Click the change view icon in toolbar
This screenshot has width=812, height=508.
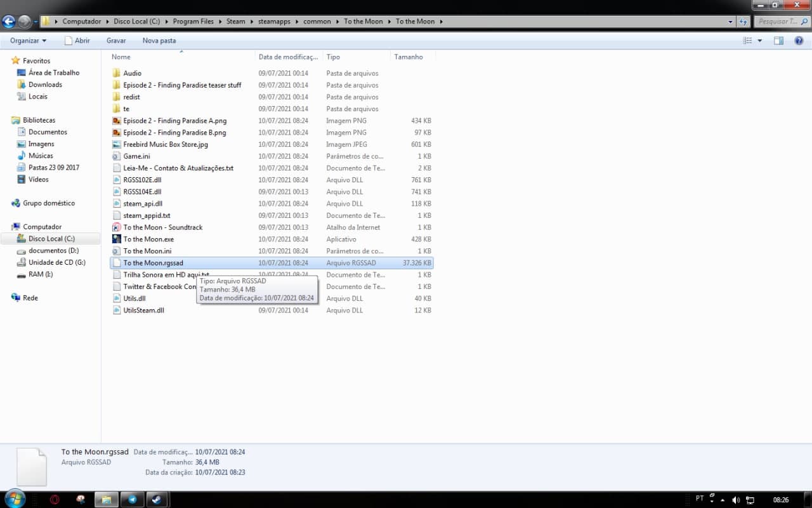(747, 41)
